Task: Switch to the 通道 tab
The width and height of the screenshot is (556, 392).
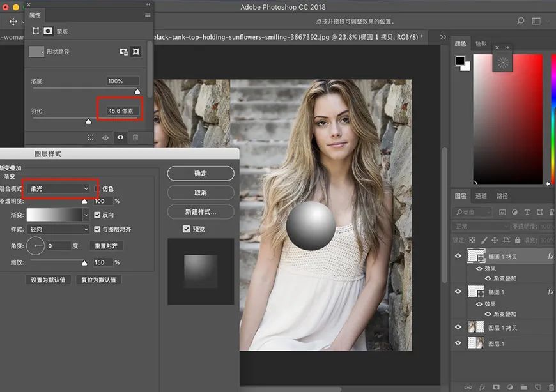Action: [481, 196]
